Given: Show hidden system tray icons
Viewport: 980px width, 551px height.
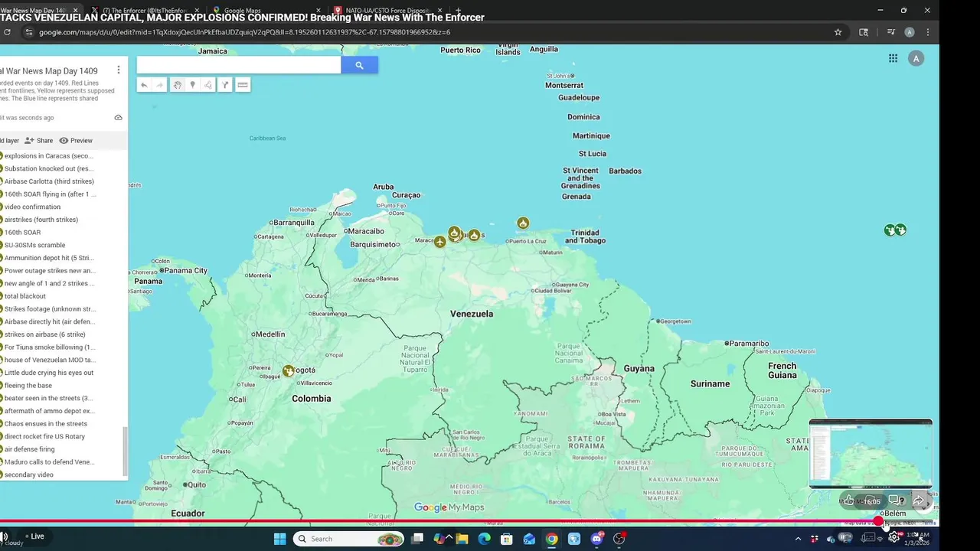Looking at the screenshot, I should coord(798,539).
